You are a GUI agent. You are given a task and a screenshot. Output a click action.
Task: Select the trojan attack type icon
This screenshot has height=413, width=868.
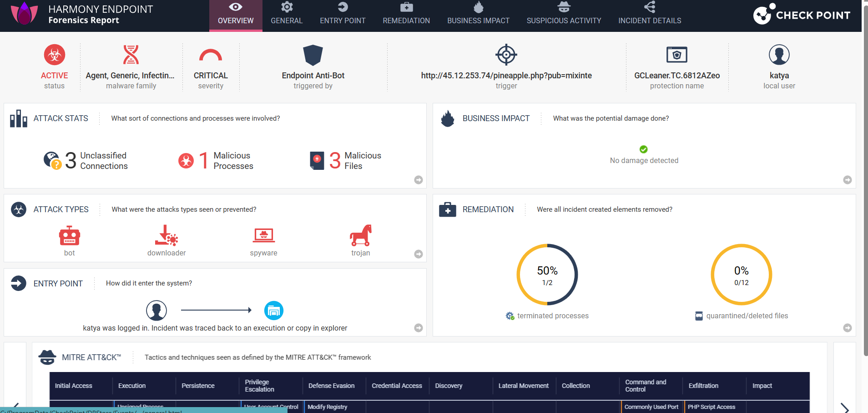click(x=361, y=235)
